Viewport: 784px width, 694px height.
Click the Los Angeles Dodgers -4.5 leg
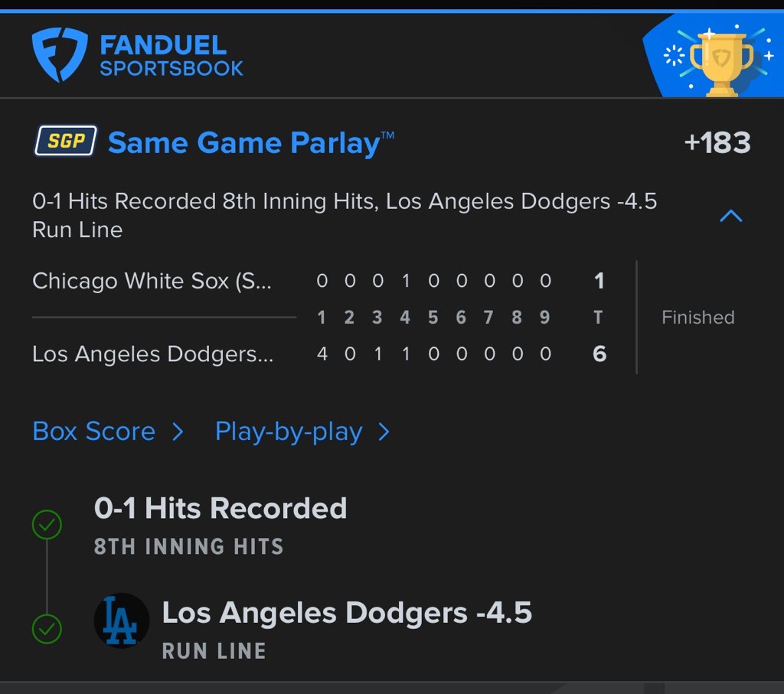[x=347, y=613]
